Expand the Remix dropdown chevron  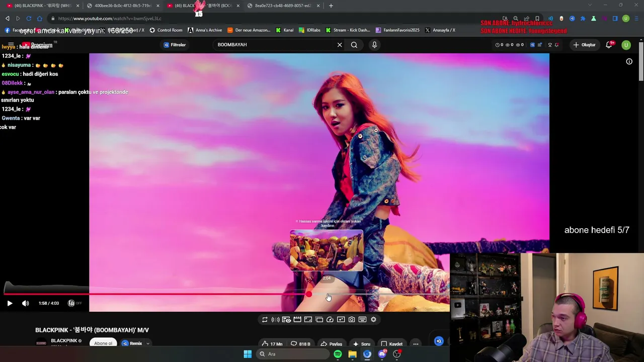[x=148, y=344]
